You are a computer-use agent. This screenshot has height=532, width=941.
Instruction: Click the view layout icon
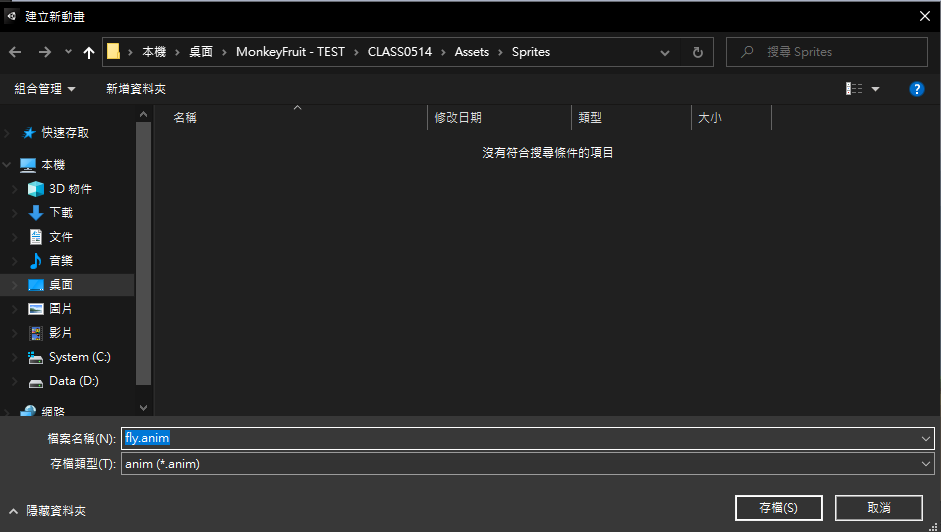(x=854, y=89)
